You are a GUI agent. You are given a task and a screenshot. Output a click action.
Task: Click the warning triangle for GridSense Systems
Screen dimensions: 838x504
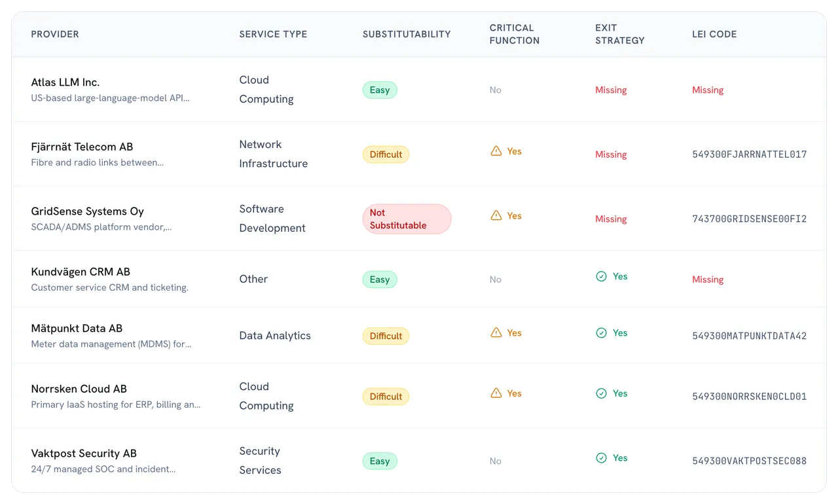click(x=496, y=215)
